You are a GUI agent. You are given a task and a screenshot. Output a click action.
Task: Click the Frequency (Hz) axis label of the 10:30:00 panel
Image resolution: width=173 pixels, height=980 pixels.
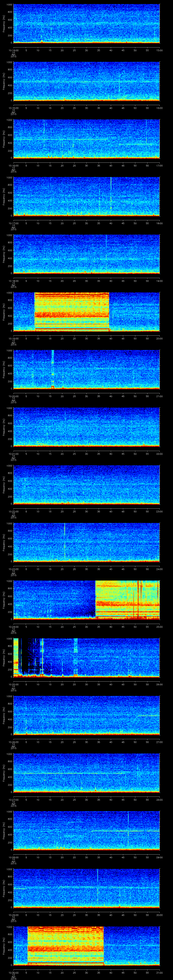coord(4,946)
